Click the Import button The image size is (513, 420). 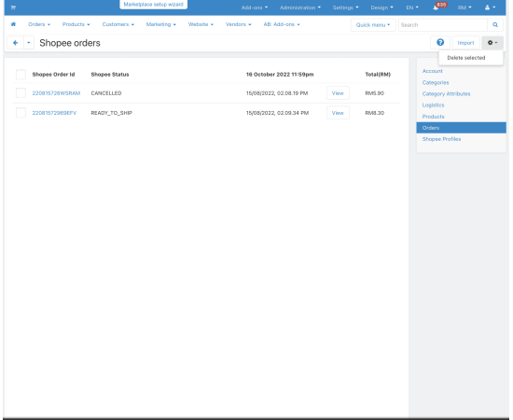pyautogui.click(x=465, y=43)
